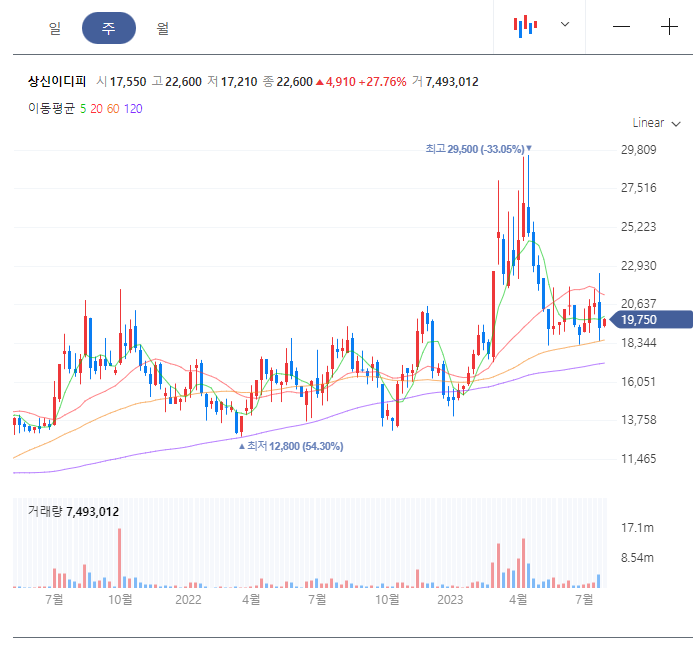Click the 20-period moving average label
The width and height of the screenshot is (699, 667).
click(96, 109)
